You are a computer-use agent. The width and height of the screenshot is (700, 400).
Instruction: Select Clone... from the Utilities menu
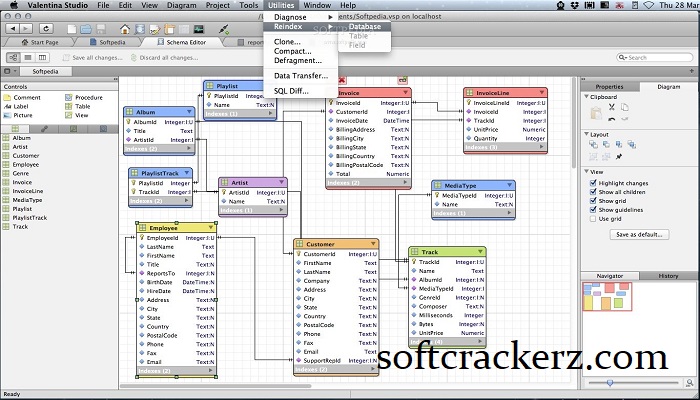[x=287, y=42]
